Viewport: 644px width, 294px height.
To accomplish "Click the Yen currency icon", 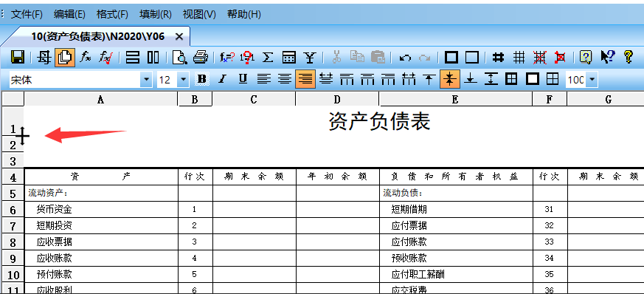I will pos(309,58).
